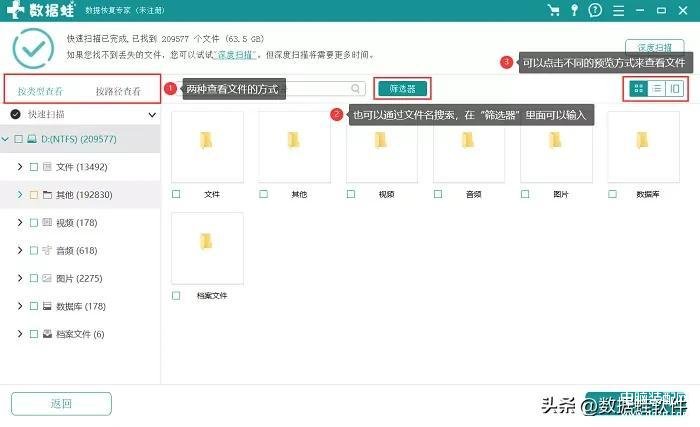This screenshot has width=700, height=427.
Task: Click the key registration icon
Action: 575,10
